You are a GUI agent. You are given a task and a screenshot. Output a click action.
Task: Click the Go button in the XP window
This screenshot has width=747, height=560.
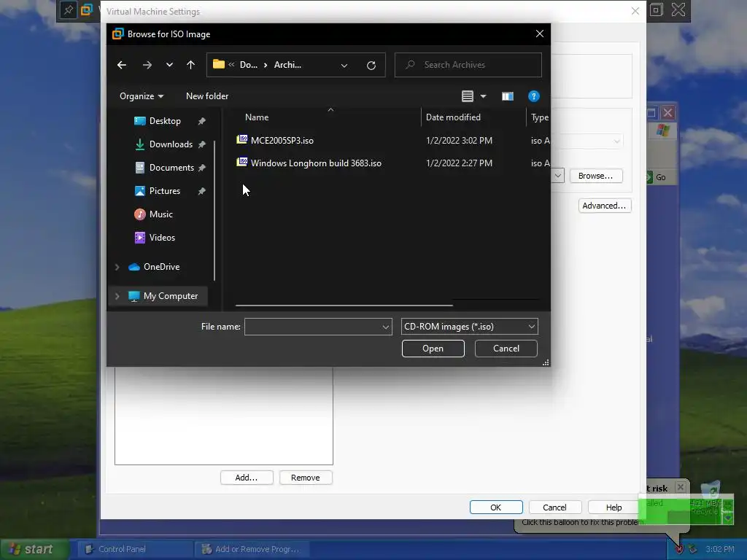tap(656, 177)
